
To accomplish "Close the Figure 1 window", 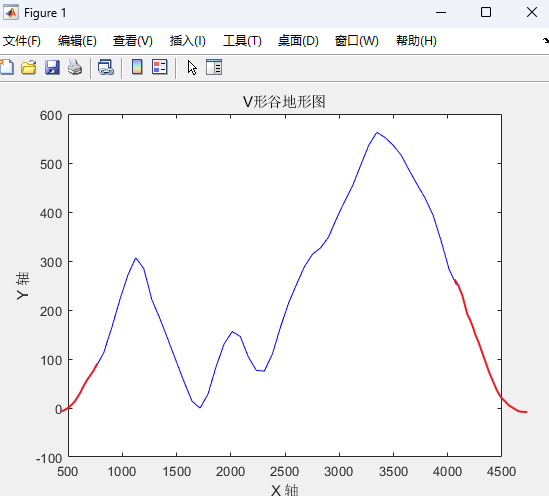I will 532,13.
